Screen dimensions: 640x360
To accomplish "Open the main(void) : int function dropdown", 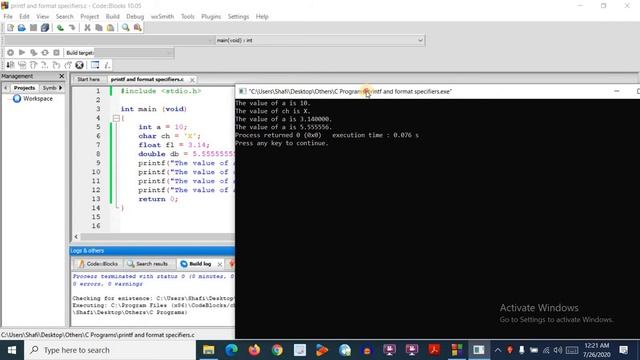I will (x=320, y=40).
